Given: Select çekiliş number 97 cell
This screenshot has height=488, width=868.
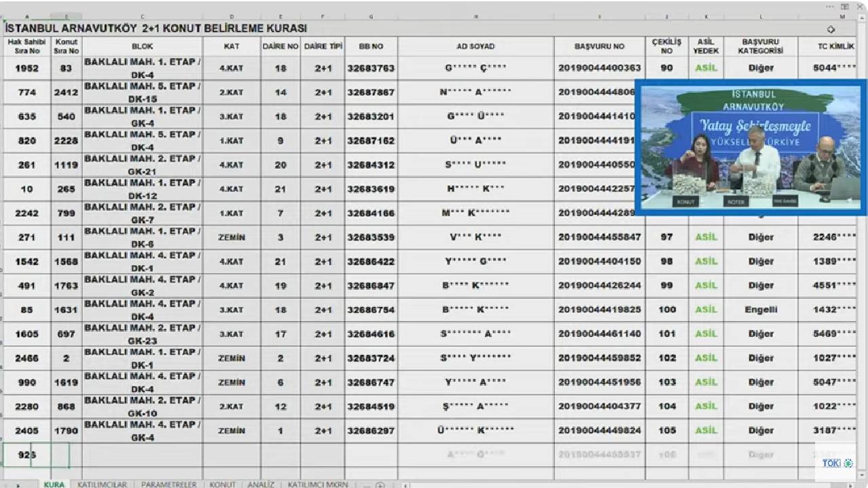Looking at the screenshot, I should (667, 237).
